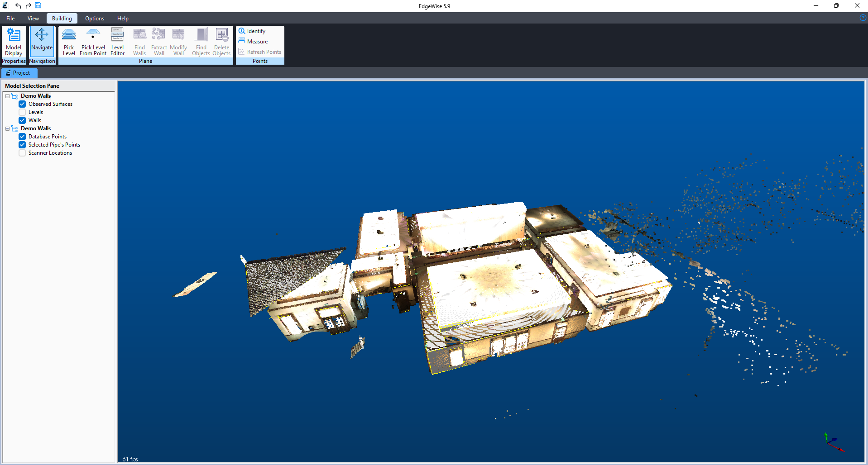The height and width of the screenshot is (465, 868).
Task: Redo the last action
Action: pos(28,5)
